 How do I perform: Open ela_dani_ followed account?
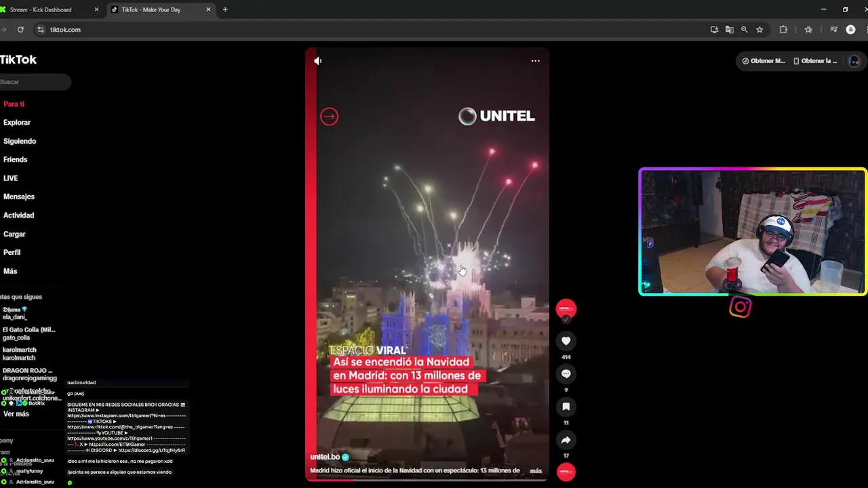point(15,313)
